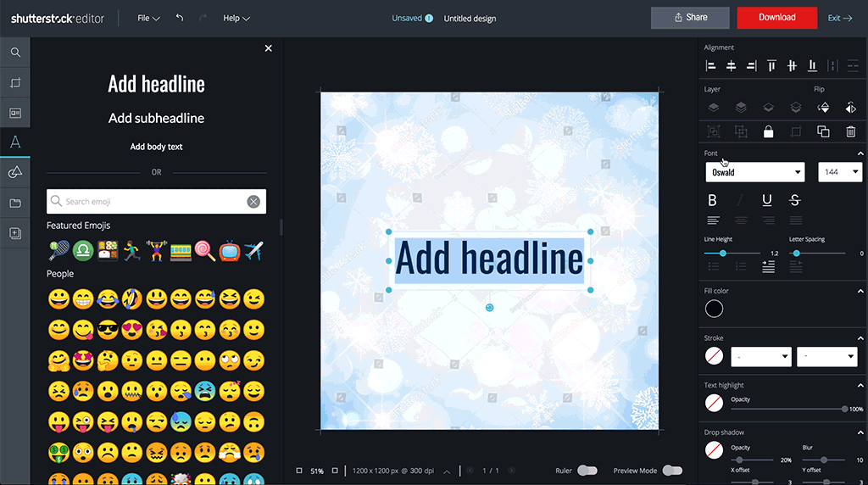Screen dimensions: 868x485
Task: Open the stroke width dropdown
Action: coord(827,357)
